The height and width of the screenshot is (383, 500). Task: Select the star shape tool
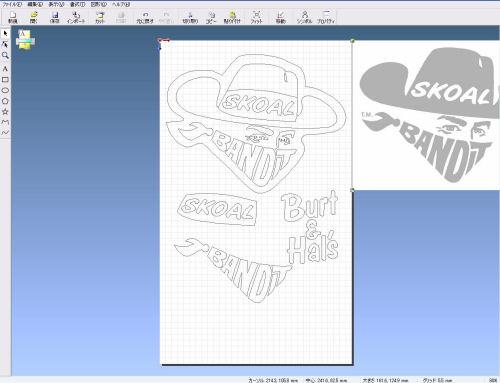tap(5, 112)
